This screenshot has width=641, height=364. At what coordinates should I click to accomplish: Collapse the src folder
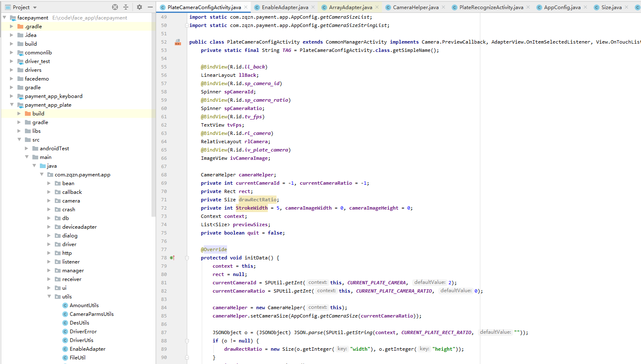pos(19,139)
